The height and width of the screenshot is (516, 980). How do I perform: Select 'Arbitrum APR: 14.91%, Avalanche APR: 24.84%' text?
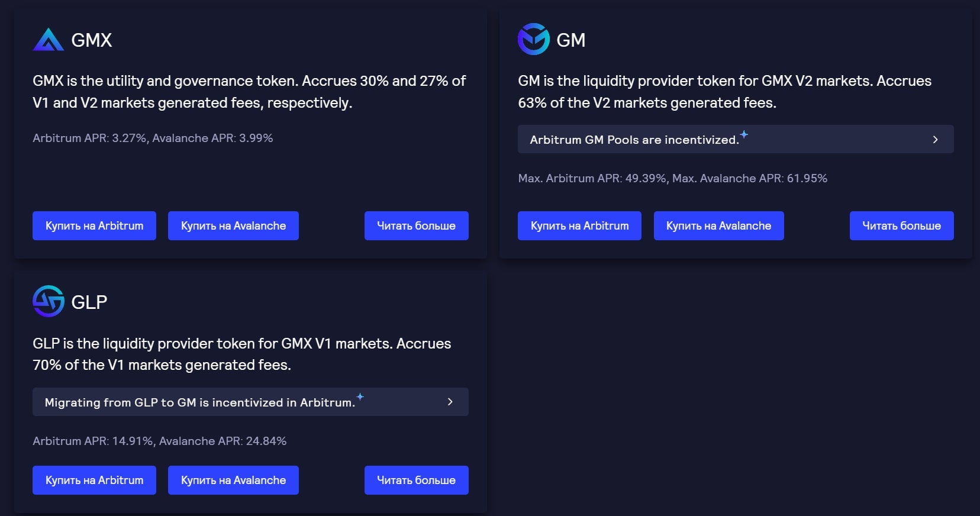click(160, 441)
